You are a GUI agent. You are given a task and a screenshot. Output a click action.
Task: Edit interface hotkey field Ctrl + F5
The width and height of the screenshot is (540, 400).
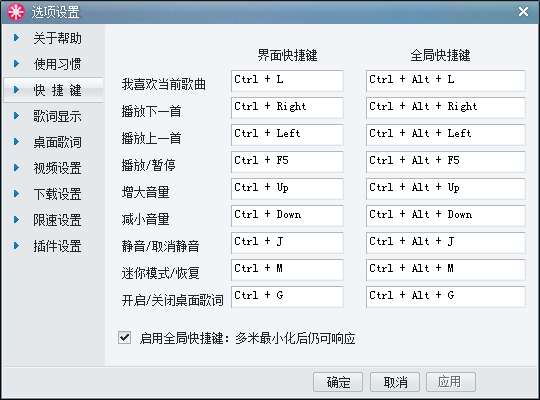pos(287,162)
